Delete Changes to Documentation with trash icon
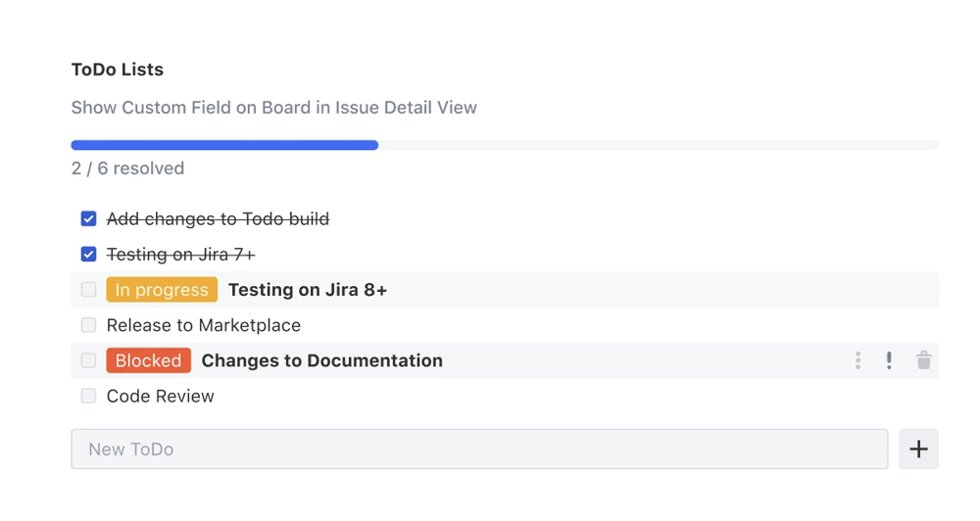The height and width of the screenshot is (521, 980). [923, 360]
